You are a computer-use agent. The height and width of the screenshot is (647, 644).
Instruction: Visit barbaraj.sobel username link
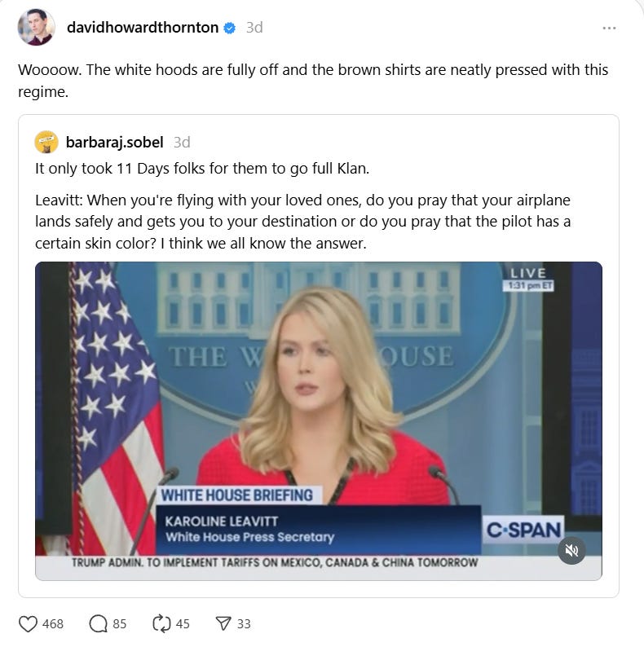115,143
